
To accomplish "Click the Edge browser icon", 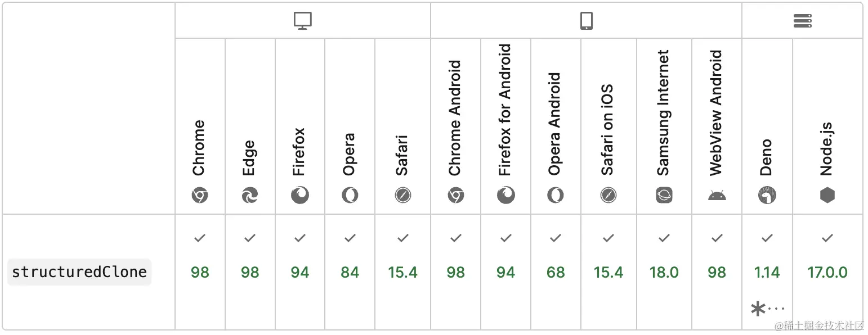I will 250,196.
